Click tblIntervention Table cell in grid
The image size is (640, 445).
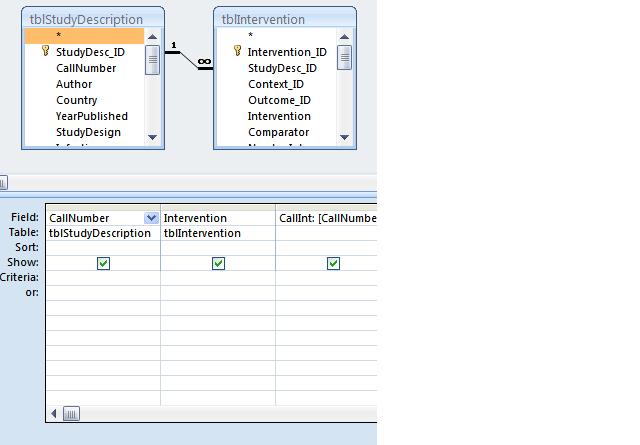coord(218,233)
